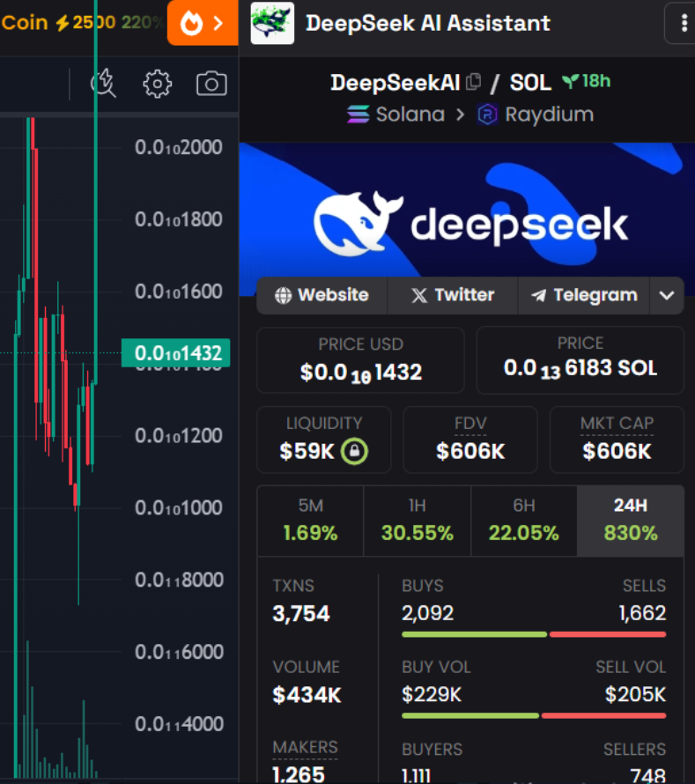Click the 0.0₁₀2000 price axis label
The height and width of the screenshot is (784, 695).
[x=179, y=147]
